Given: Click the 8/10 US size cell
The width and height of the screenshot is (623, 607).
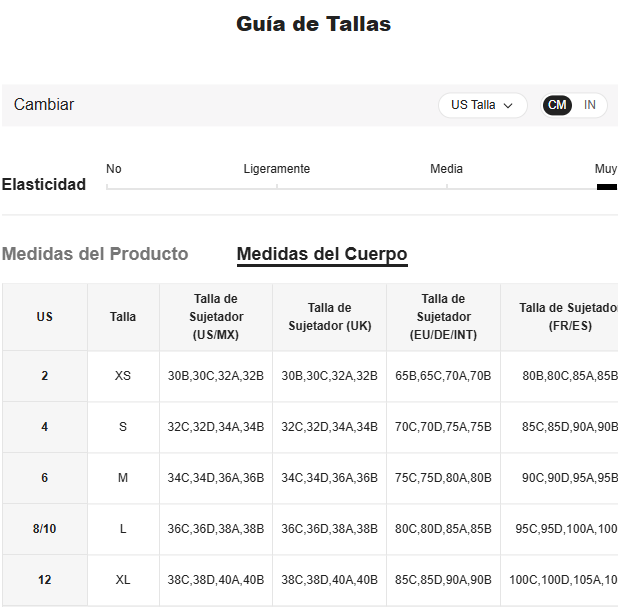Looking at the screenshot, I should pos(45,529).
